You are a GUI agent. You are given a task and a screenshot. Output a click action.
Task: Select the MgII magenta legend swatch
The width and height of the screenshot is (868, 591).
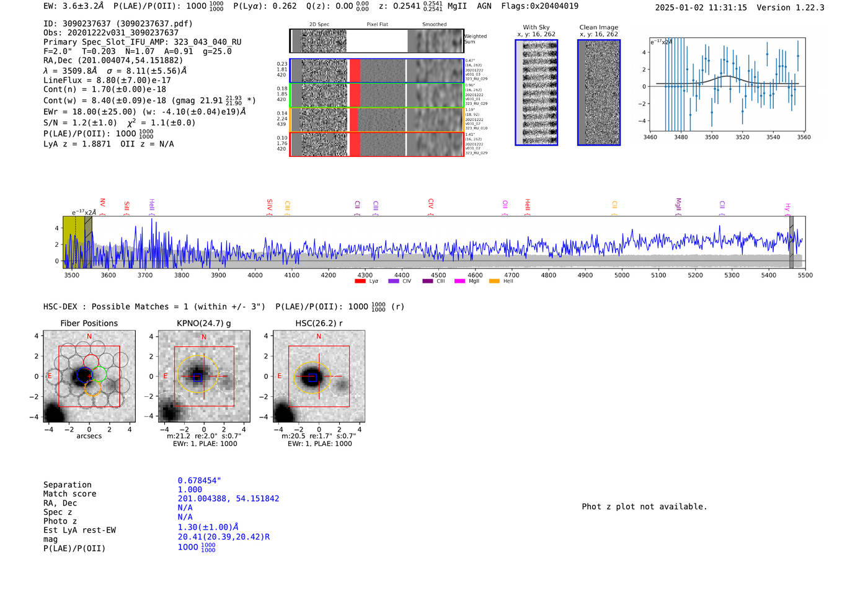pyautogui.click(x=459, y=282)
